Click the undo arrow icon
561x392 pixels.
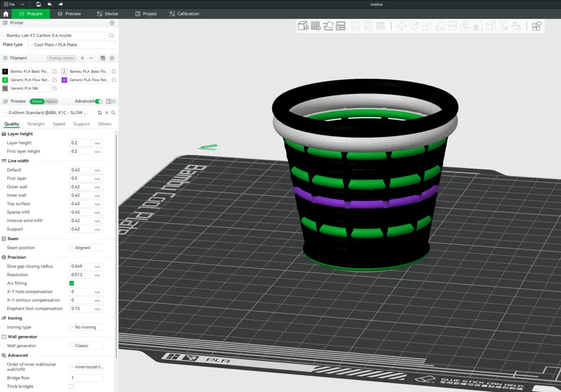49,4
